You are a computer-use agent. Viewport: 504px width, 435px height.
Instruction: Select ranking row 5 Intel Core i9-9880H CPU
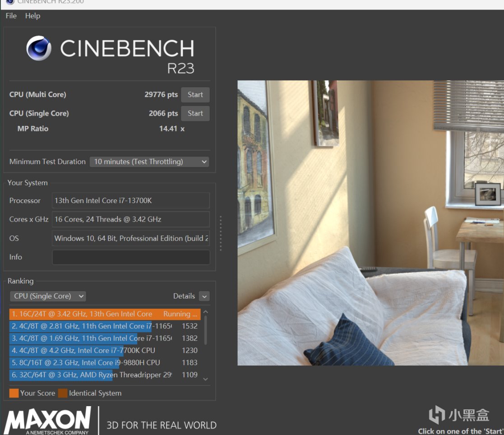[105, 363]
